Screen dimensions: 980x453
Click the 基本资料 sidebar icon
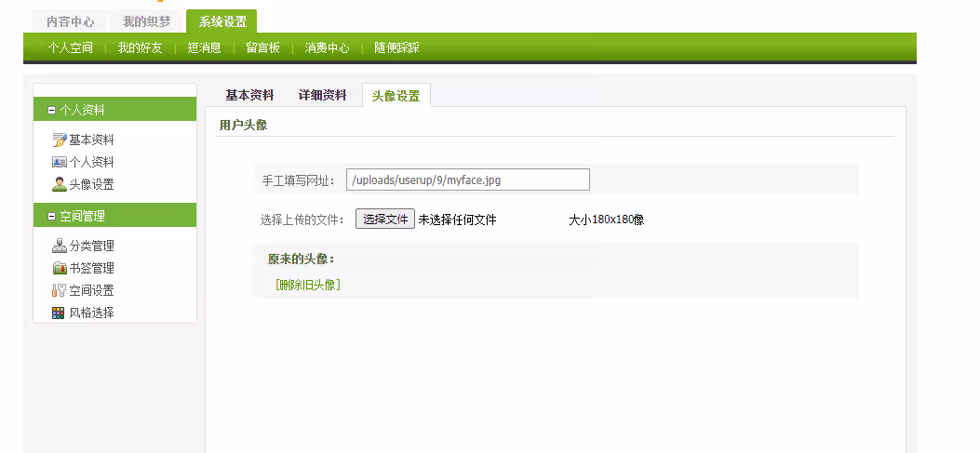point(60,140)
